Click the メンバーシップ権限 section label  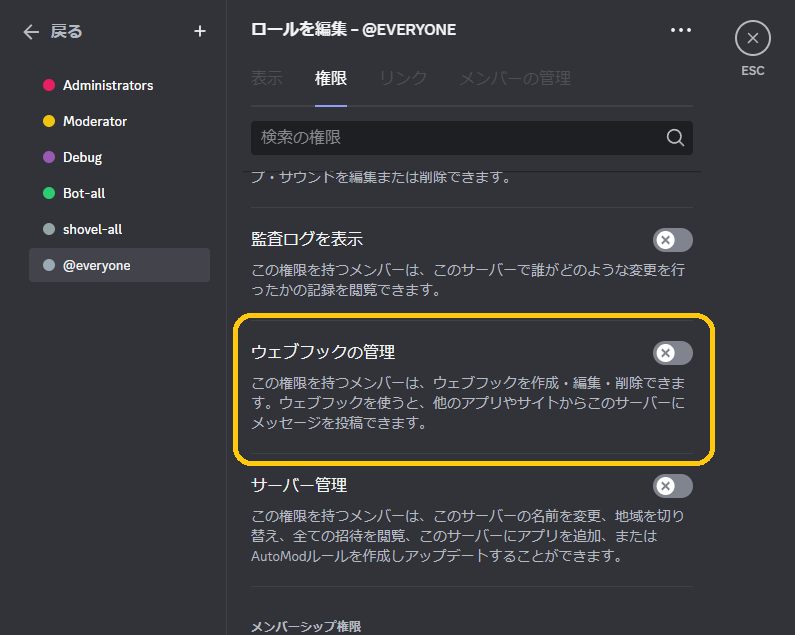(x=306, y=626)
